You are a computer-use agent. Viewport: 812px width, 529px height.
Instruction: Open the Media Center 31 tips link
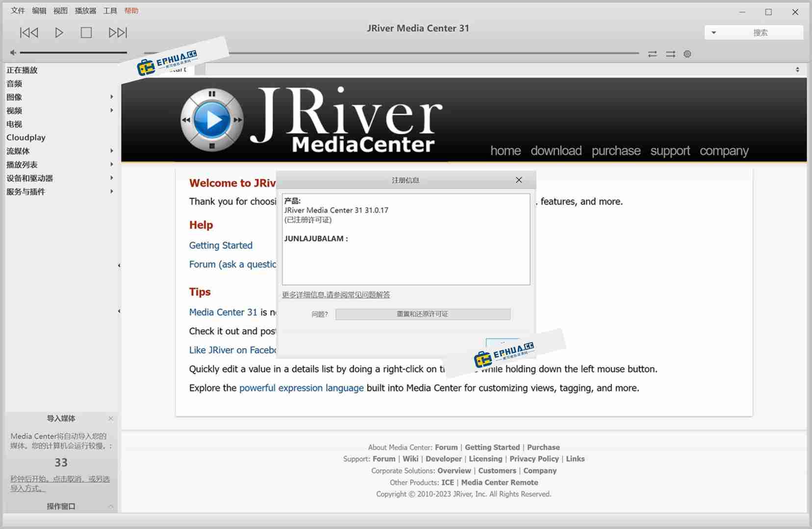223,312
